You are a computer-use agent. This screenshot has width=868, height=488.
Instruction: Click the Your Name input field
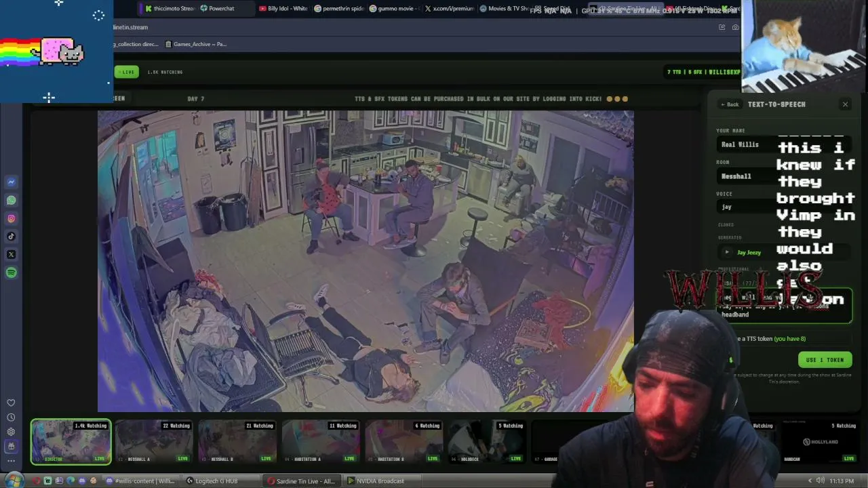click(784, 144)
